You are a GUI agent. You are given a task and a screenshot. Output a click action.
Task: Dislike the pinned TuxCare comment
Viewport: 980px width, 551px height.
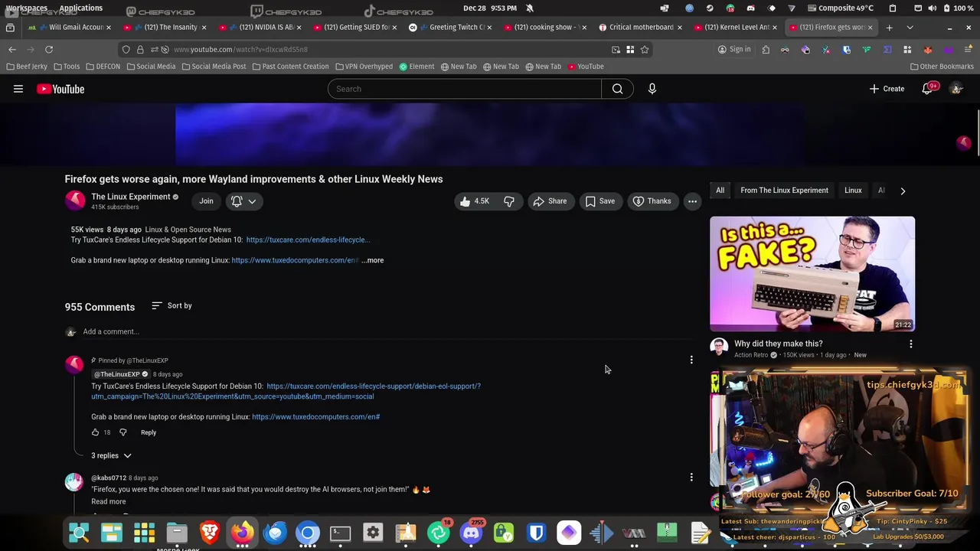click(x=122, y=432)
